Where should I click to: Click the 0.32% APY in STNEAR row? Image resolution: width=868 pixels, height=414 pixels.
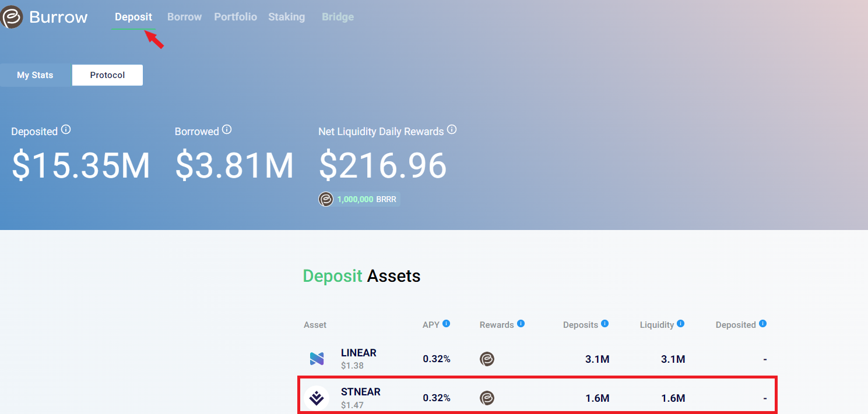coord(437,398)
